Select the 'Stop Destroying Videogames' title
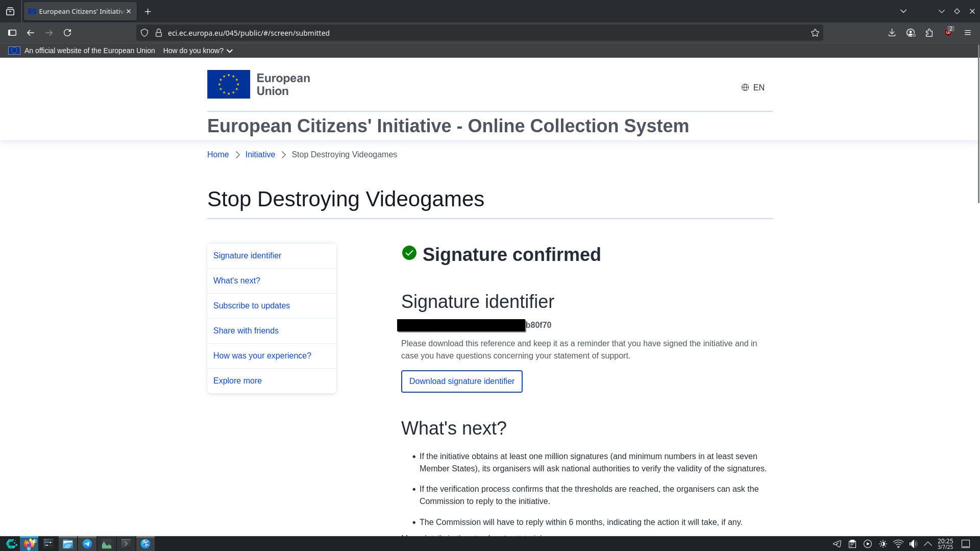 tap(346, 199)
